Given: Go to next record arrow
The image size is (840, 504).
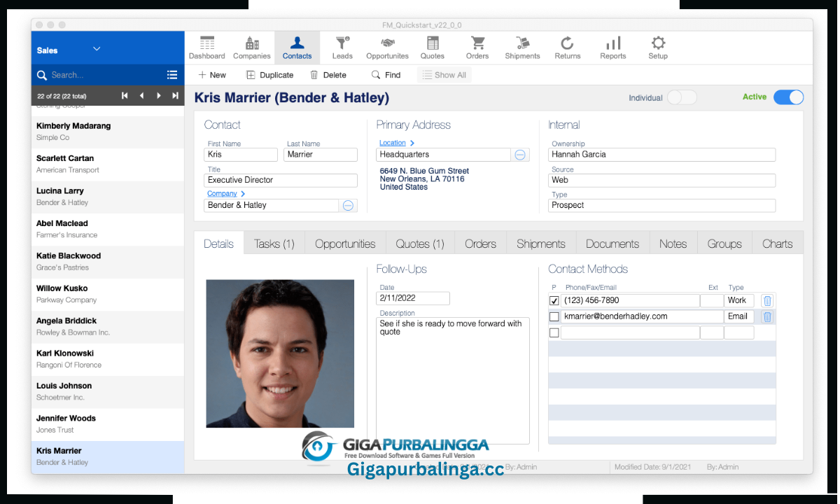Looking at the screenshot, I should click(x=159, y=96).
